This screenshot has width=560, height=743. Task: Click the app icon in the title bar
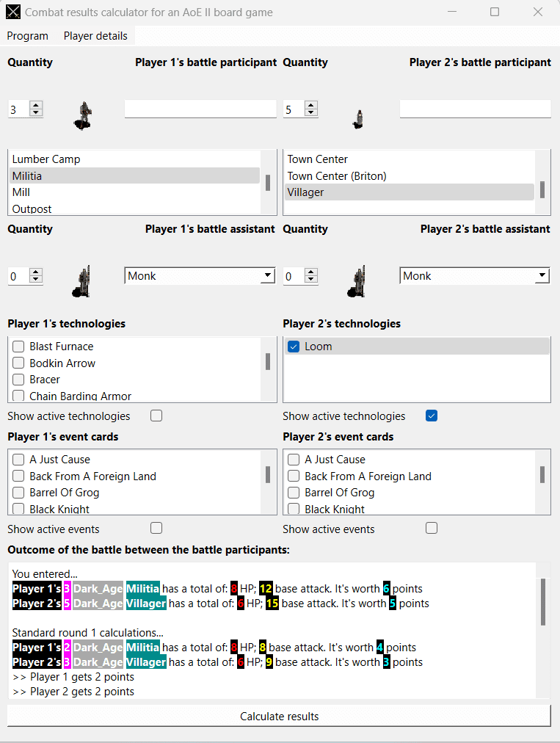coord(12,12)
